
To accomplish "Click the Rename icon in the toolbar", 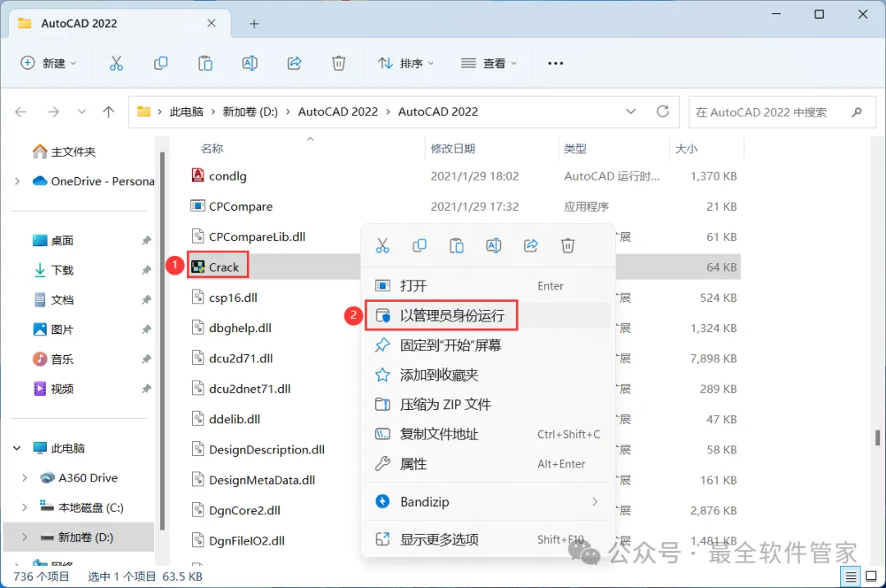I will pyautogui.click(x=249, y=63).
